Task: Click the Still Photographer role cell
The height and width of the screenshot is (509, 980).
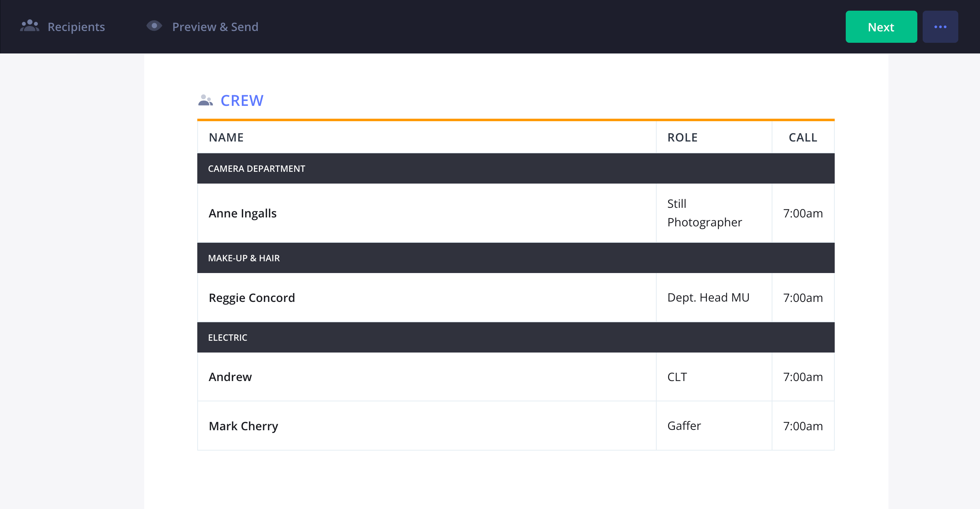Action: coord(714,213)
